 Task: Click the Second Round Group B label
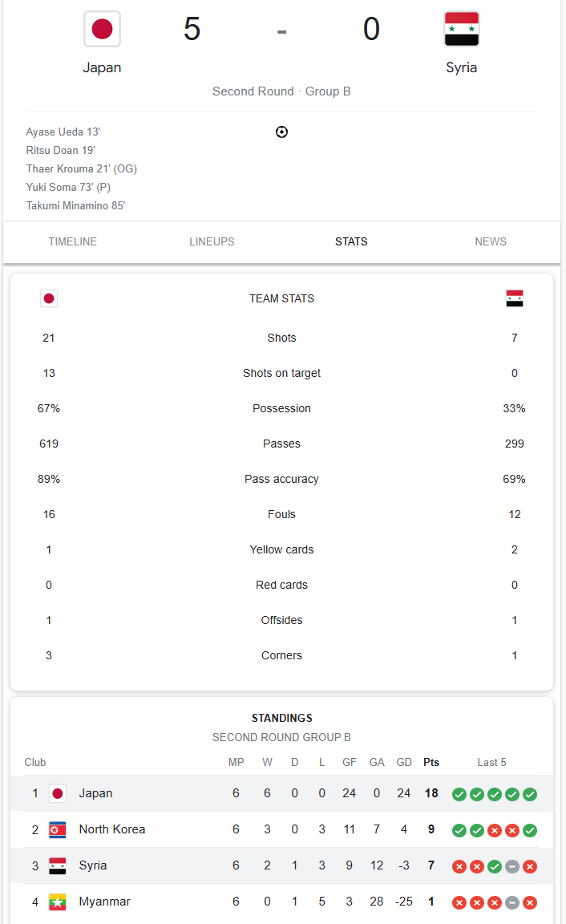click(x=281, y=91)
